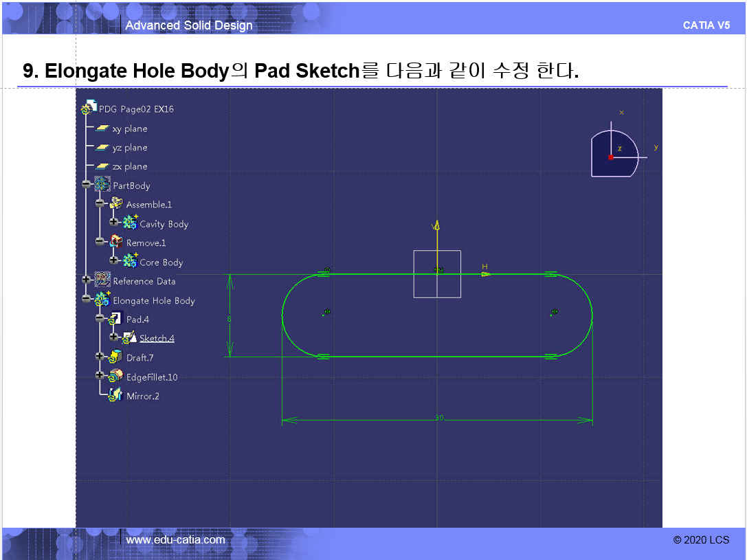Select the Assemble.1 operation icon
Screen dimensions: 747x560
[115, 204]
